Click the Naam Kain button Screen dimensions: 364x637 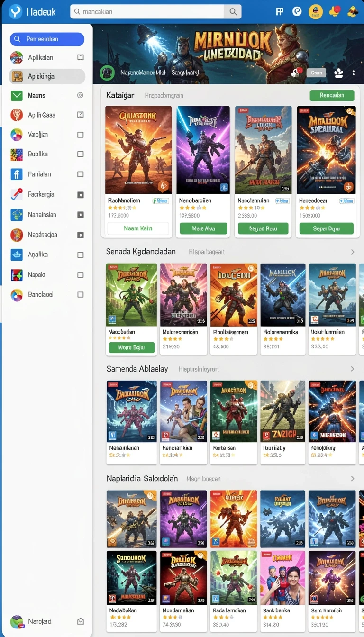tap(138, 228)
